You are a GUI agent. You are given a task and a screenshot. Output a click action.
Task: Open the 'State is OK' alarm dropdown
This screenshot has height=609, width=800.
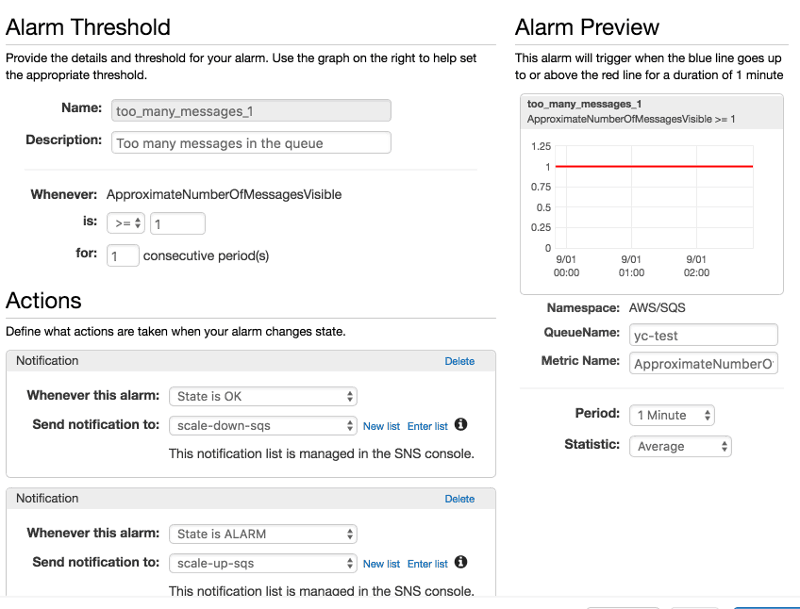coord(262,396)
